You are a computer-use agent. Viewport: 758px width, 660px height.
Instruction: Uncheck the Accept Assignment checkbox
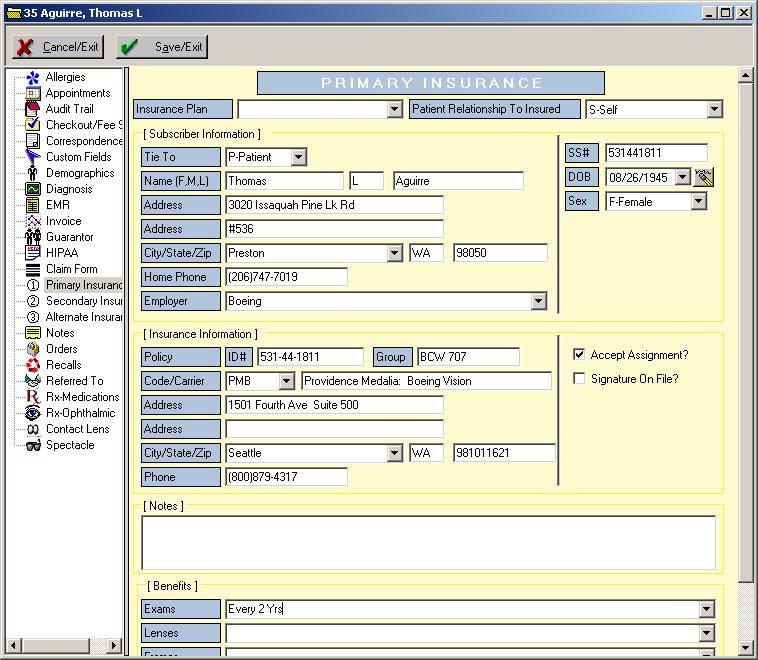tap(579, 355)
